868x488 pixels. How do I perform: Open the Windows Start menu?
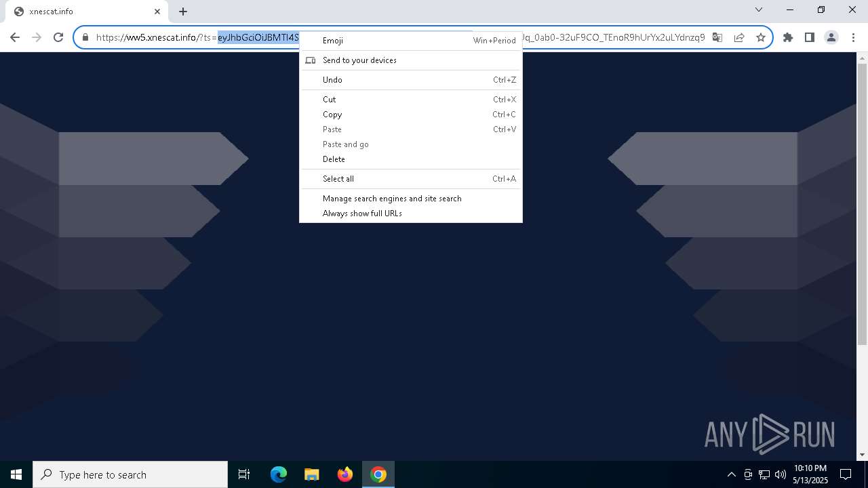click(16, 474)
